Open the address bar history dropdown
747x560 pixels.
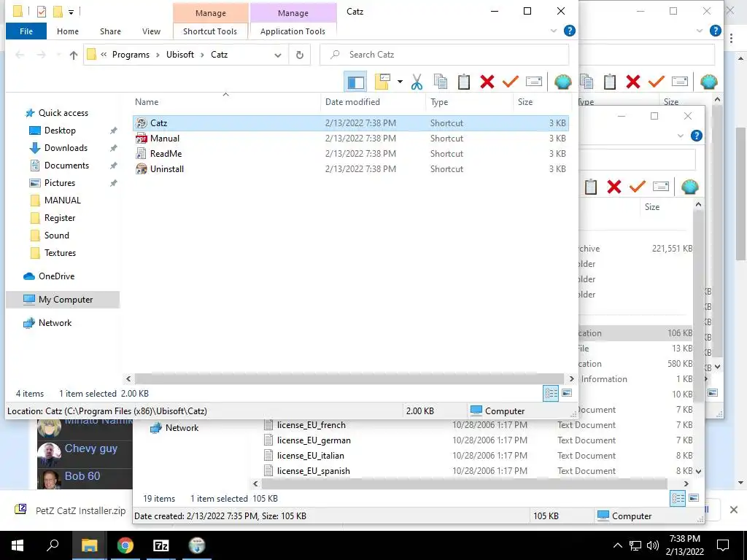pyautogui.click(x=278, y=55)
